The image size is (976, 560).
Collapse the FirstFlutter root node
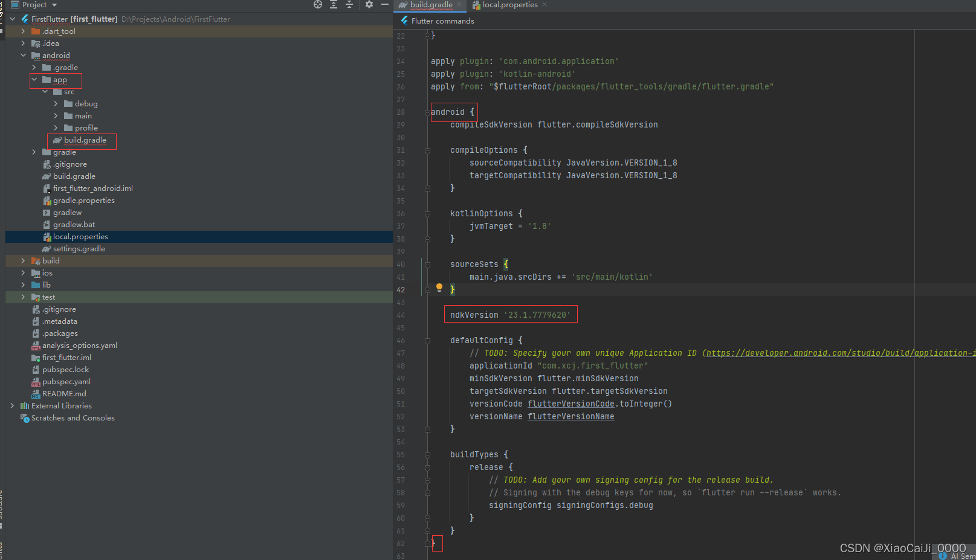pos(12,19)
